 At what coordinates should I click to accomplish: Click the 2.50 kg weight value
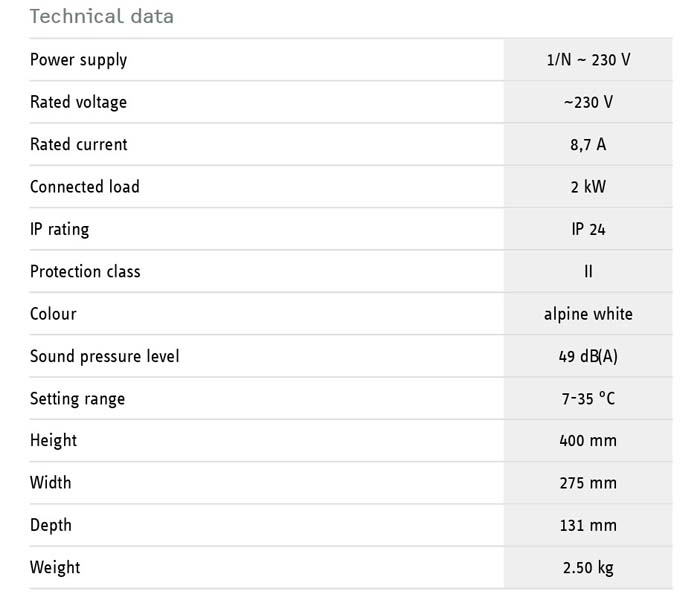coord(588,568)
